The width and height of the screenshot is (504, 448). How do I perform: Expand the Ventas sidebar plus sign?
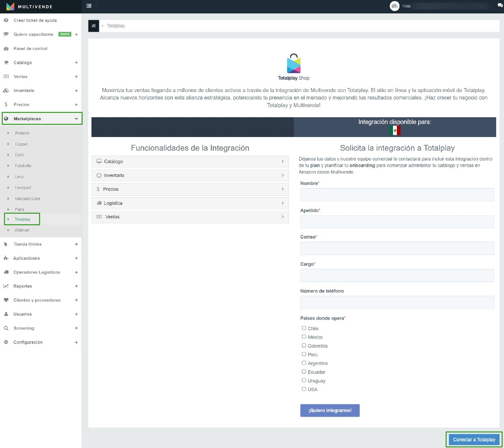[76, 77]
